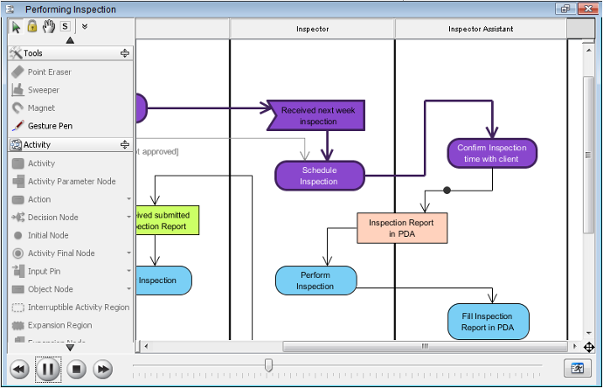Image resolution: width=603 pixels, height=388 pixels.
Task: Click the move handle beside Activity header
Action: pyautogui.click(x=125, y=145)
